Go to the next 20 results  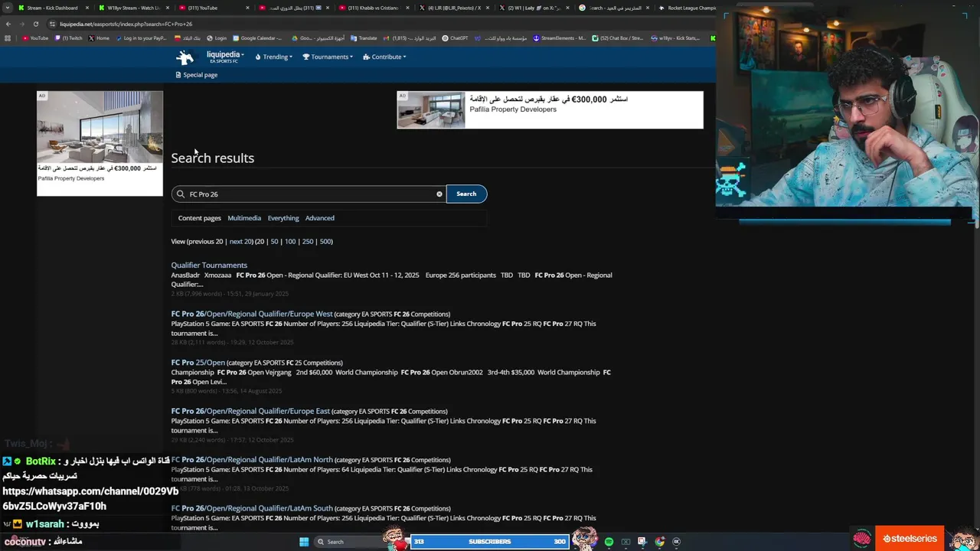(x=240, y=241)
